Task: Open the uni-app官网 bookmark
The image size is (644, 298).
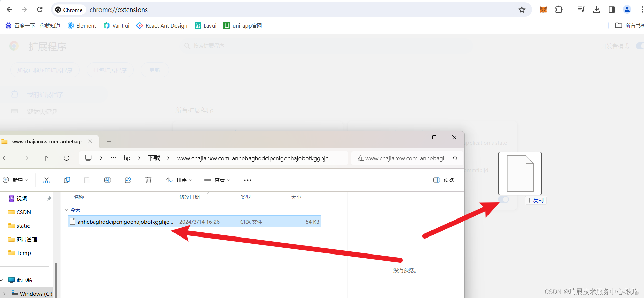Action: pyautogui.click(x=243, y=25)
